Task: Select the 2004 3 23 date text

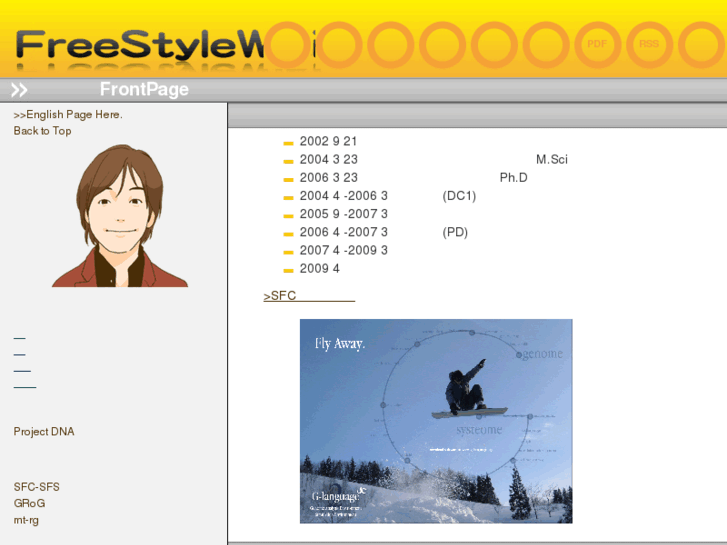Action: tap(329, 159)
